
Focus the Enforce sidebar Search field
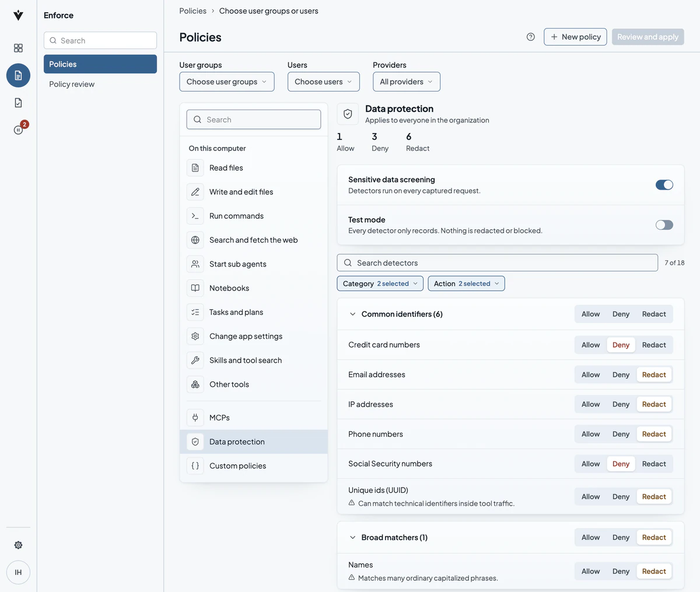(100, 40)
